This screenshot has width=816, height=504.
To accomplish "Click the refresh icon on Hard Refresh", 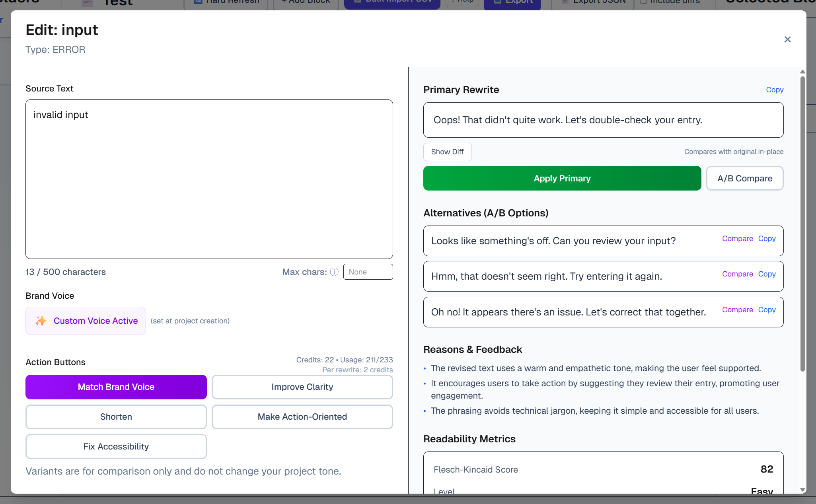I will tap(198, 2).
